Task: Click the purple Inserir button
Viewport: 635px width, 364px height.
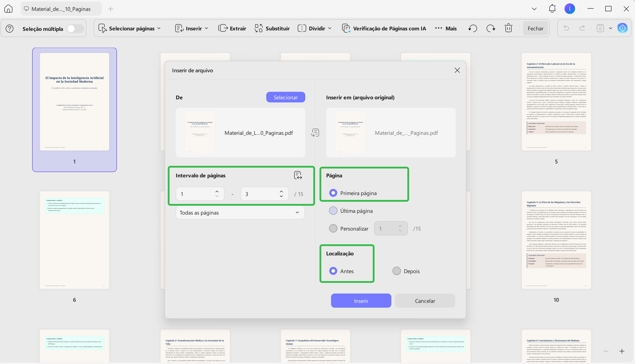Action: tap(361, 301)
